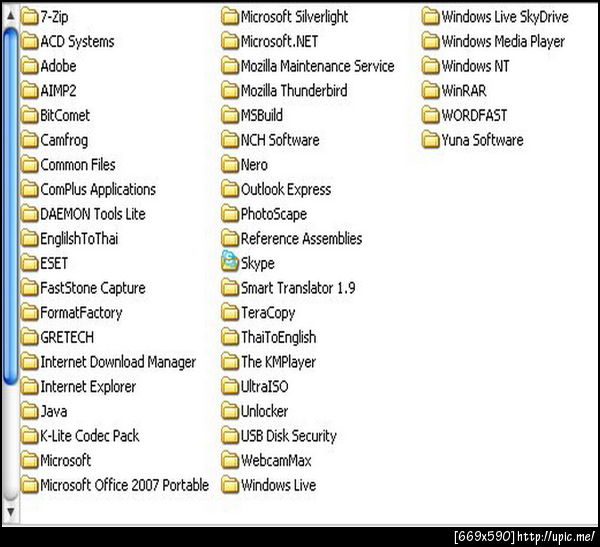Click the scrollbar up arrow
The width and height of the screenshot is (600, 547).
pos(11,16)
